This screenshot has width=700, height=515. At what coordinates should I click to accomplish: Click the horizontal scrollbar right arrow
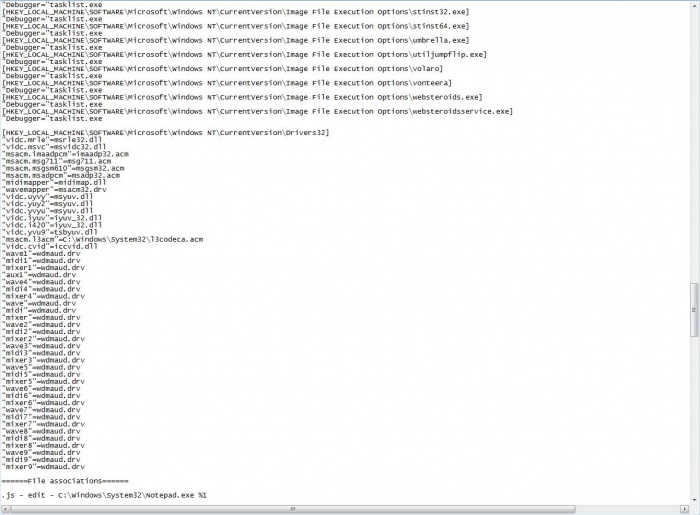[684, 509]
